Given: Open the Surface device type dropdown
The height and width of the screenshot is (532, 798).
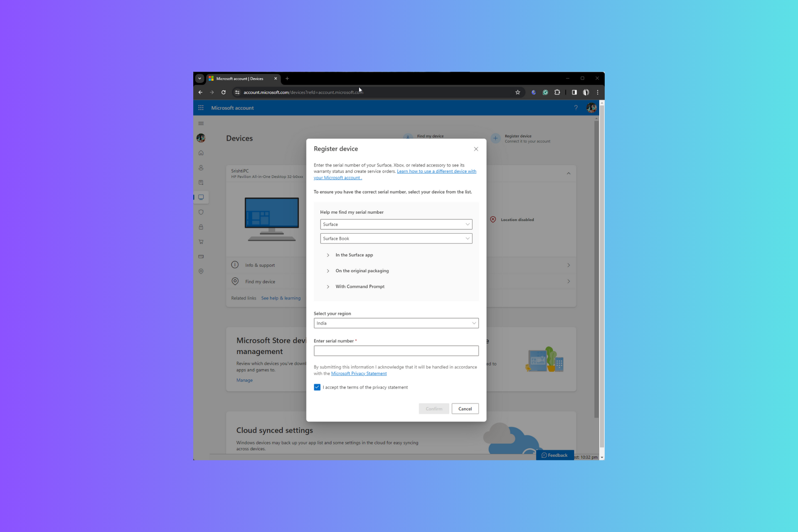Looking at the screenshot, I should [396, 224].
